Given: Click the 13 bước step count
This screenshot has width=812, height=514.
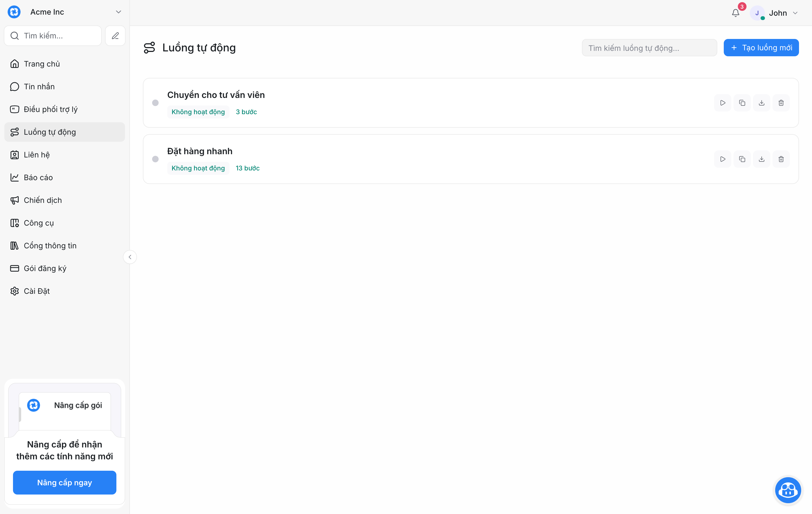Looking at the screenshot, I should pyautogui.click(x=247, y=168).
